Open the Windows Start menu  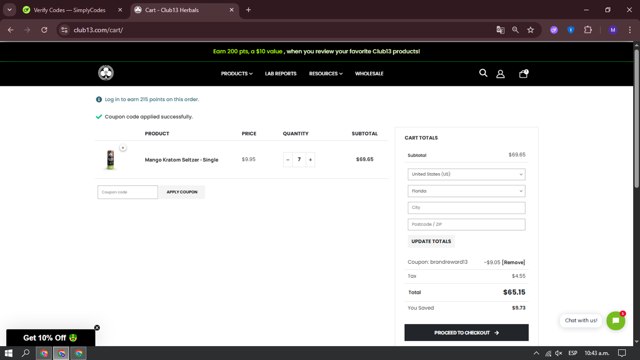pyautogui.click(x=9, y=353)
